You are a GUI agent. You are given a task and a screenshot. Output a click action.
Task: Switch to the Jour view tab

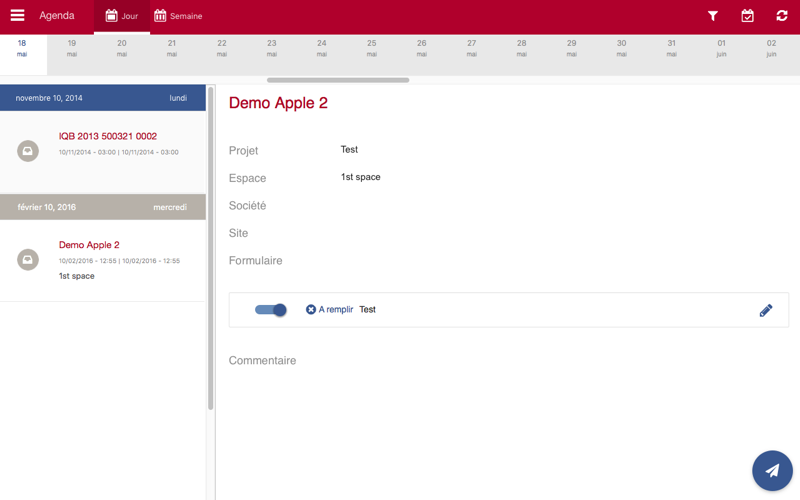(x=122, y=16)
